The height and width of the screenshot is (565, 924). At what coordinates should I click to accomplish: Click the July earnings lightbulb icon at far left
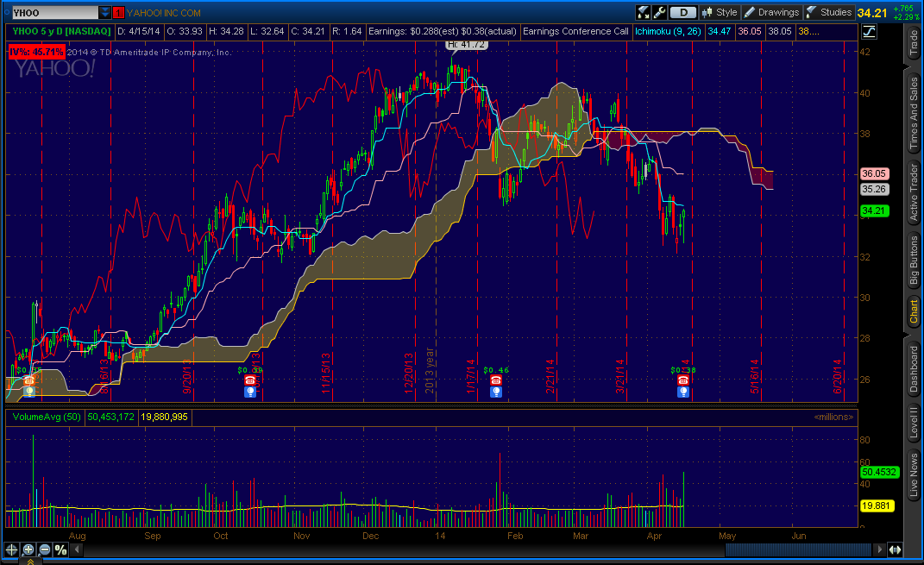point(28,392)
